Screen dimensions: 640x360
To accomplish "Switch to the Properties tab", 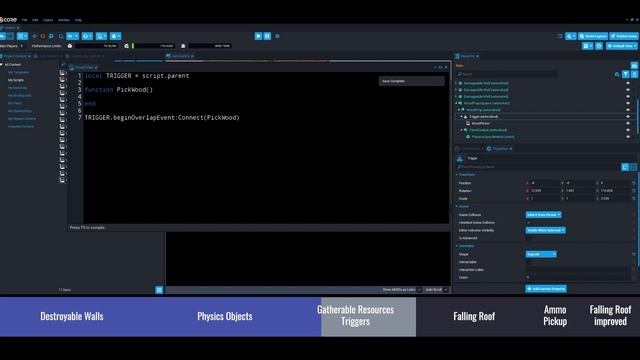I will tap(500, 149).
